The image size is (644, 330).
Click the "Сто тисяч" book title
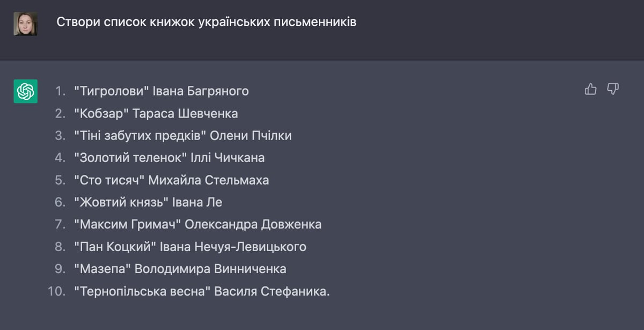(109, 180)
